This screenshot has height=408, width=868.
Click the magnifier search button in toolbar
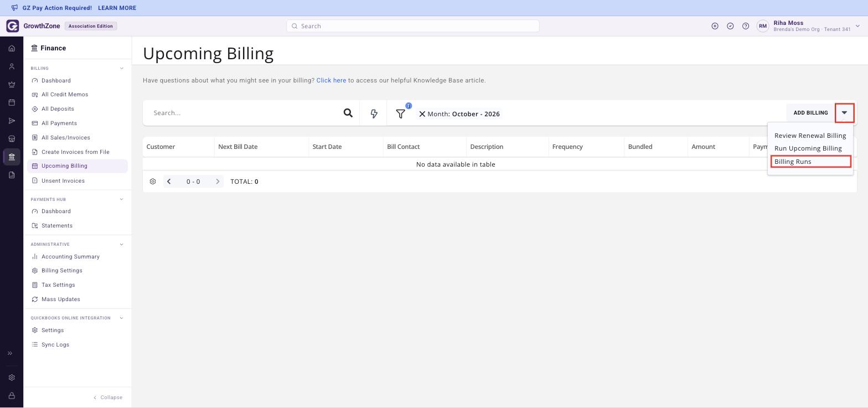pyautogui.click(x=348, y=113)
